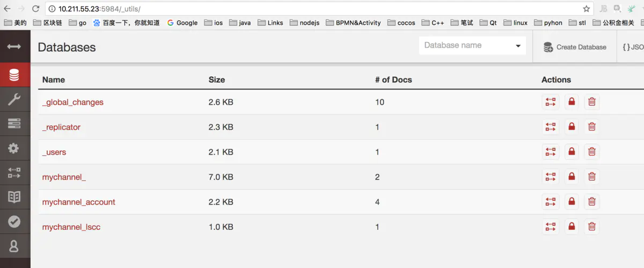Delete the mychannel_lscc database
Screen dimensions: 644x268
(592, 227)
